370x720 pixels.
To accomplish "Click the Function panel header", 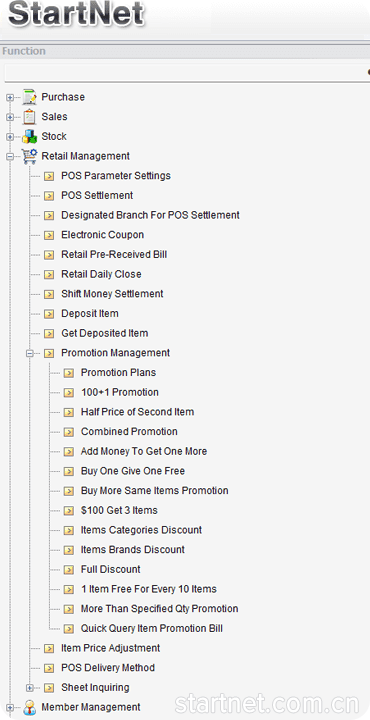I will click(x=185, y=51).
